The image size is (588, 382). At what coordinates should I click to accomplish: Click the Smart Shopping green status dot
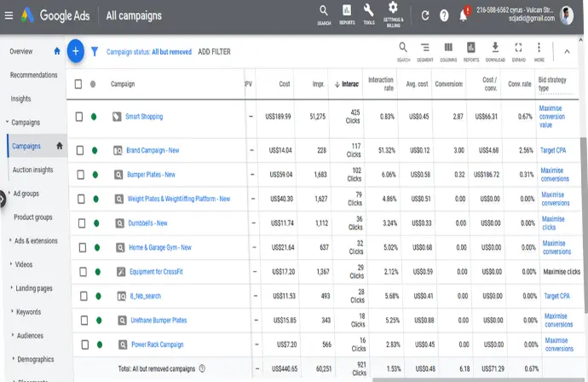94,117
